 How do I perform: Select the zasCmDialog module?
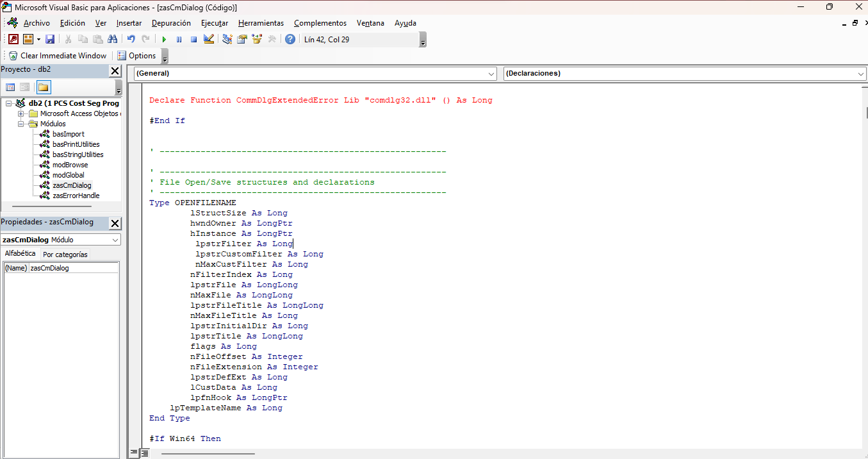(72, 185)
